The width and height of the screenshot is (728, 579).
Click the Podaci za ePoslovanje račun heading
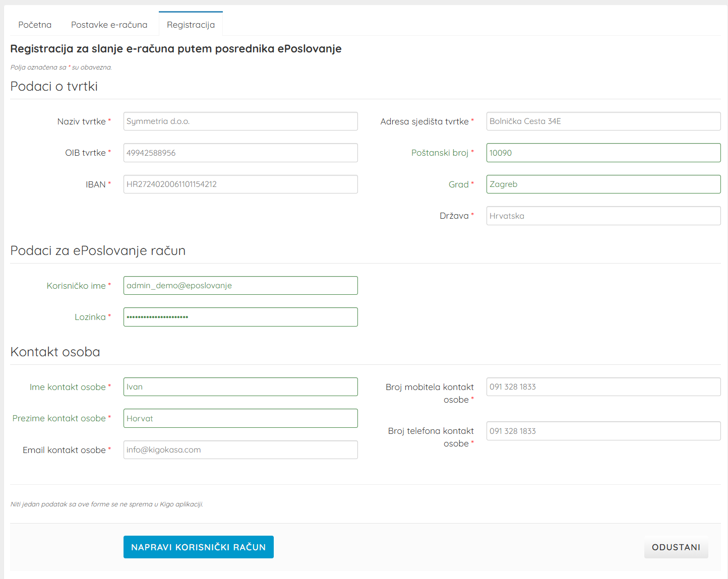pos(98,250)
